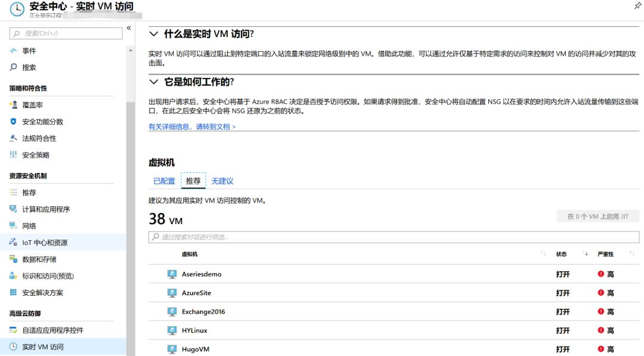Collapse the sidebar with double chevron
The width and height of the screenshot is (644, 356).
coord(129,29)
